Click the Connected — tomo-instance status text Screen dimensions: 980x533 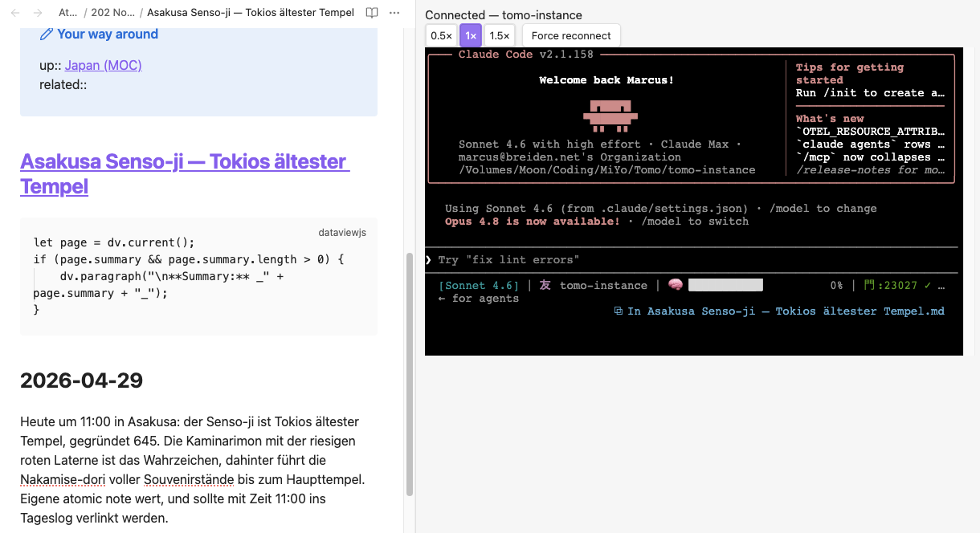504,15
